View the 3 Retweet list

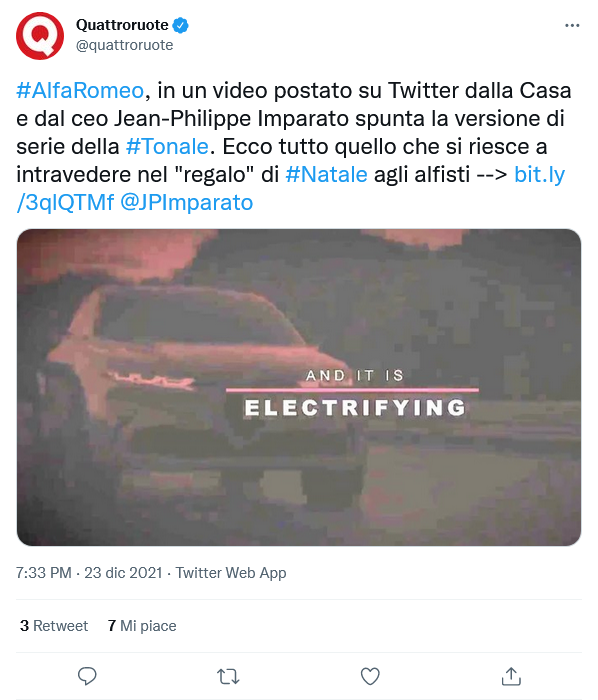54,625
